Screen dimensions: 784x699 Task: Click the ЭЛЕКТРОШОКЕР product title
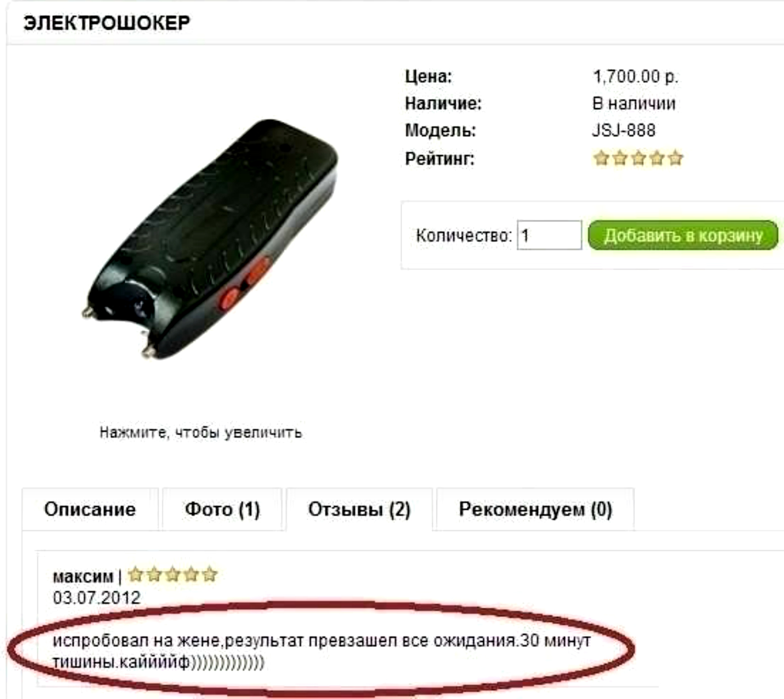coord(107,23)
